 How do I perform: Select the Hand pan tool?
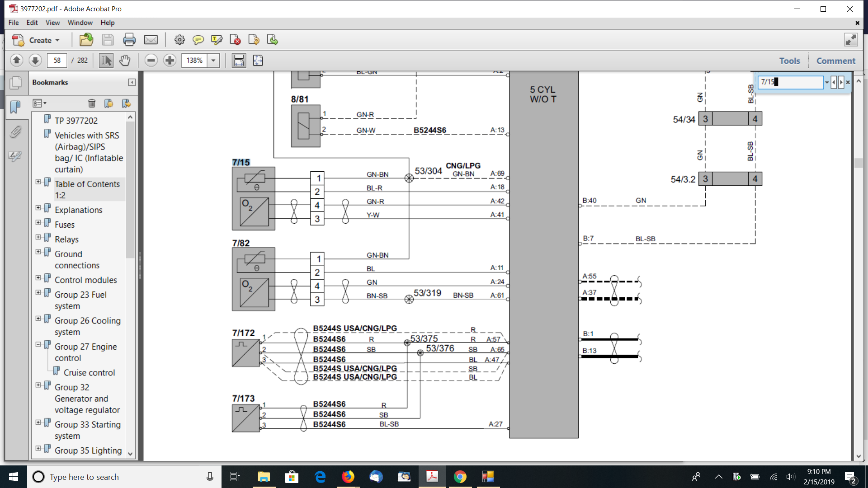(125, 60)
